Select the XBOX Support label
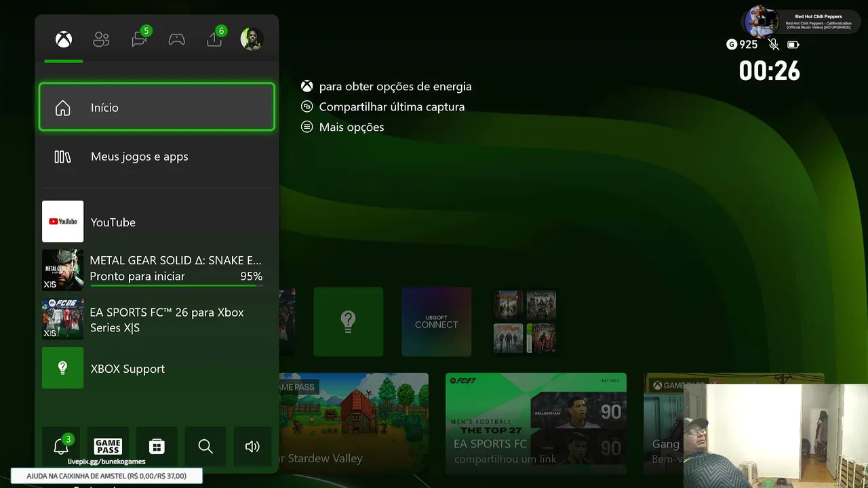The width and height of the screenshot is (868, 488). tap(127, 369)
